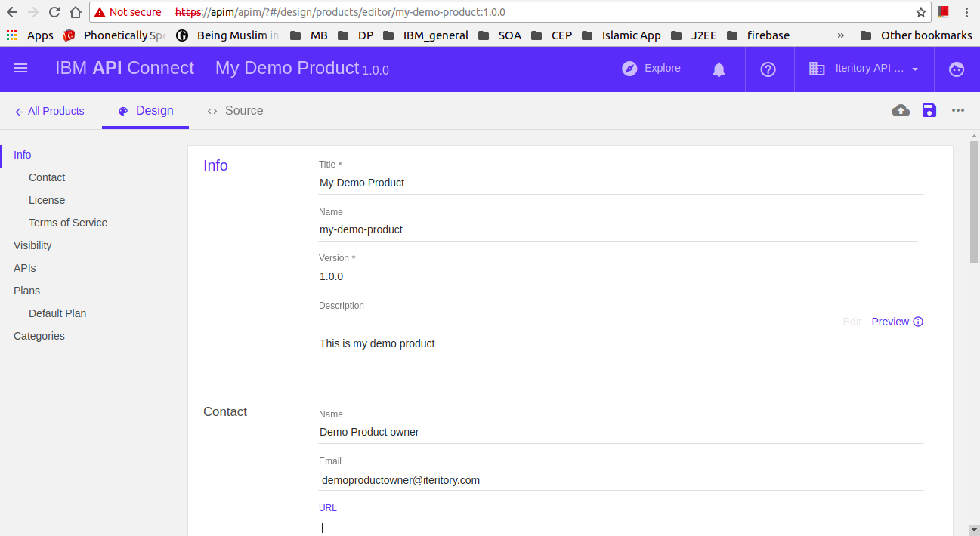Open the help question mark icon

(768, 69)
